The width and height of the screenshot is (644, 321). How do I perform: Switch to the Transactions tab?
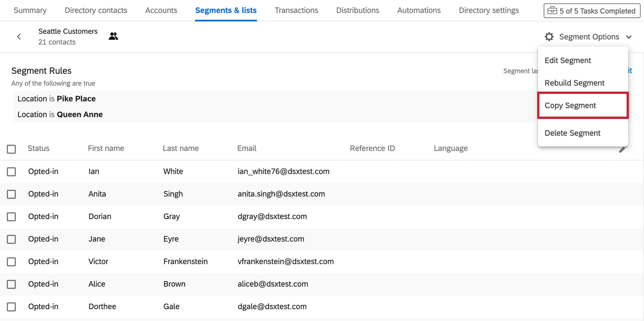click(296, 11)
